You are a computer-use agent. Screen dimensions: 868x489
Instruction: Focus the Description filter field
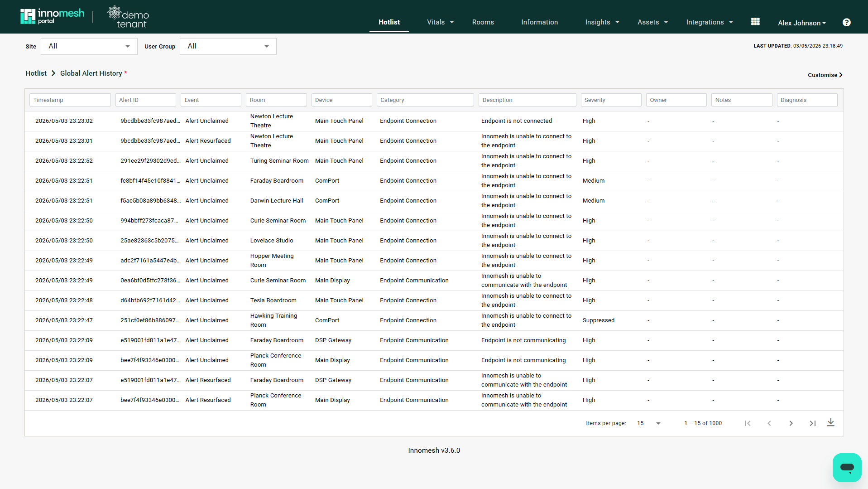tap(528, 100)
